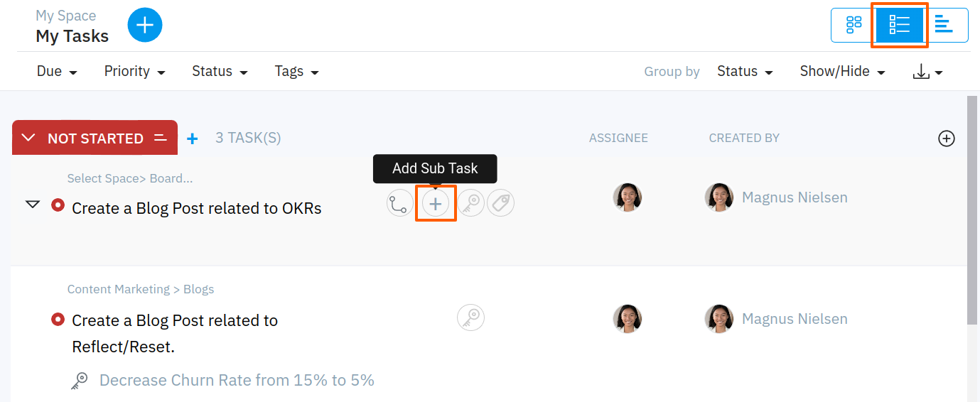Open the download export menu
The image size is (980, 402).
927,72
